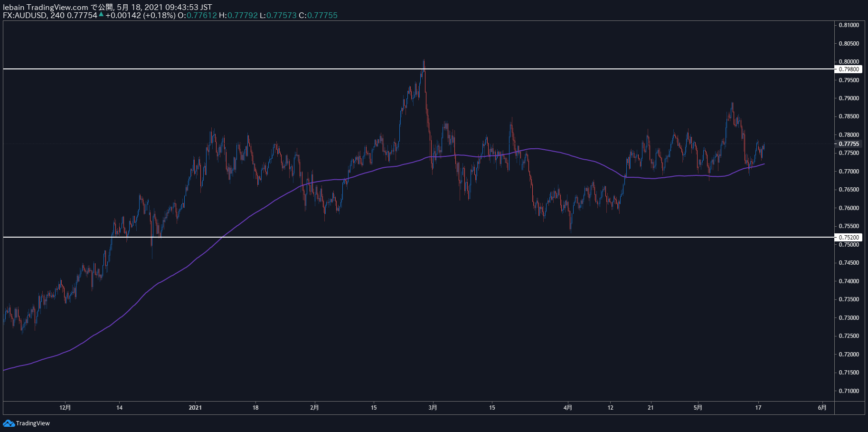Image resolution: width=868 pixels, height=432 pixels.
Task: Click the low value 0.77573
Action: [x=281, y=15]
